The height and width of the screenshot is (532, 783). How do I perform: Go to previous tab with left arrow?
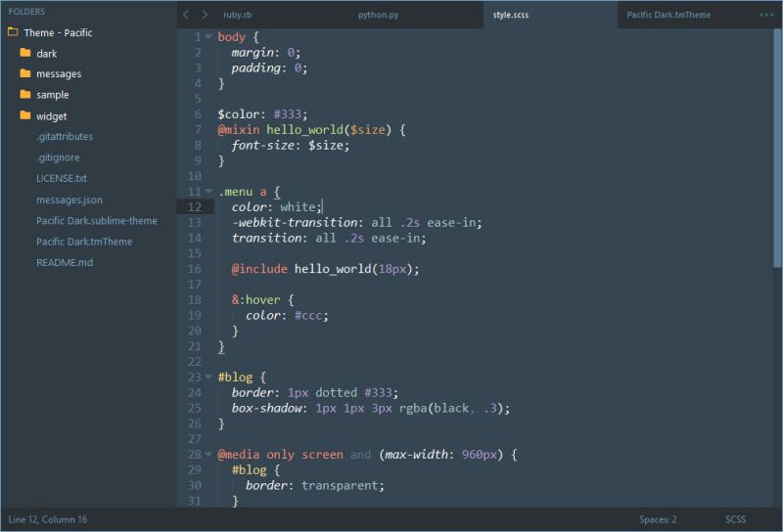click(186, 15)
